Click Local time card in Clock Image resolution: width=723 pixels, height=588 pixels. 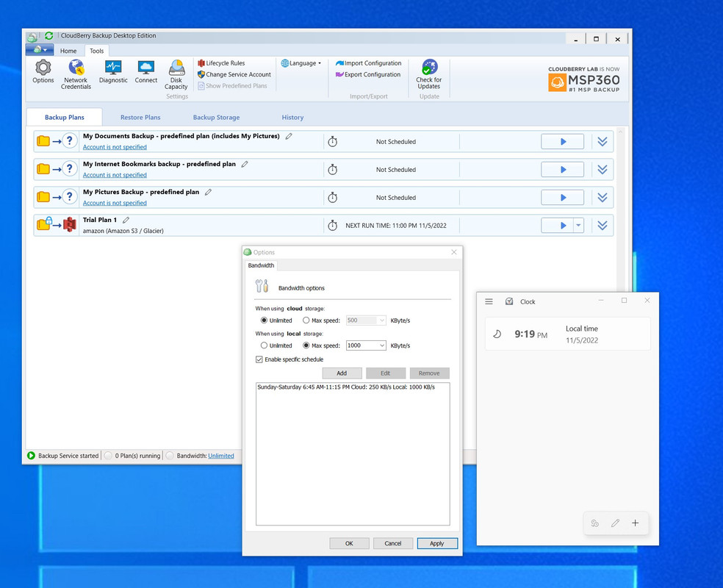click(x=568, y=334)
